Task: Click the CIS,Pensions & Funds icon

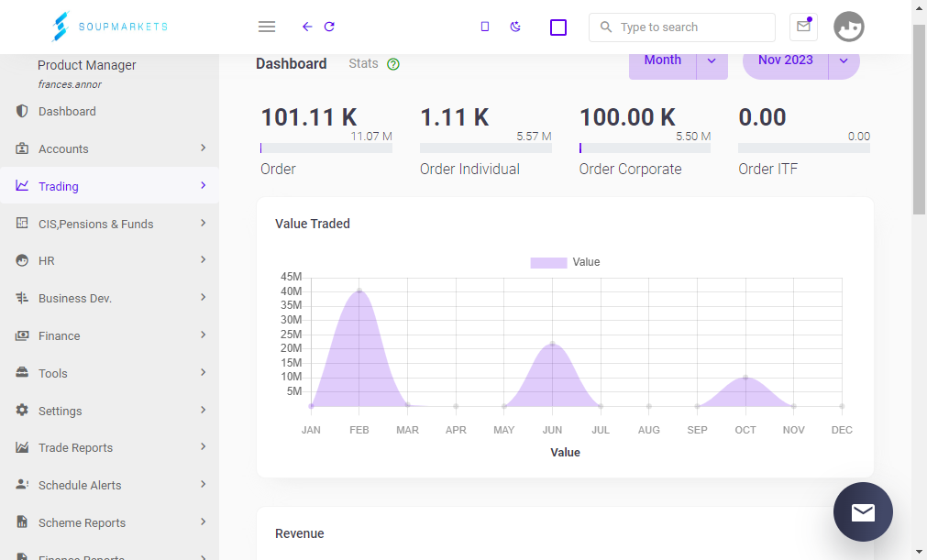Action: click(22, 223)
